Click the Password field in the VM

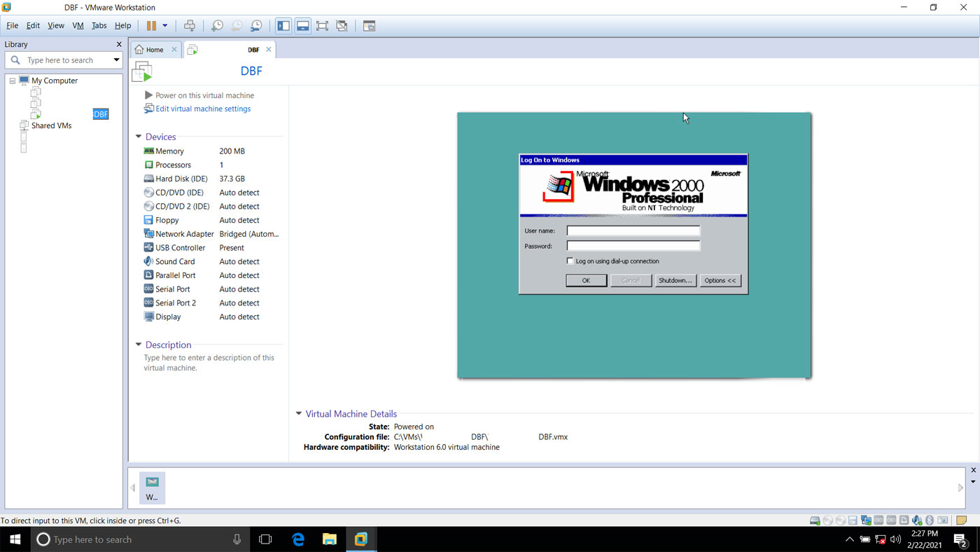coord(633,246)
